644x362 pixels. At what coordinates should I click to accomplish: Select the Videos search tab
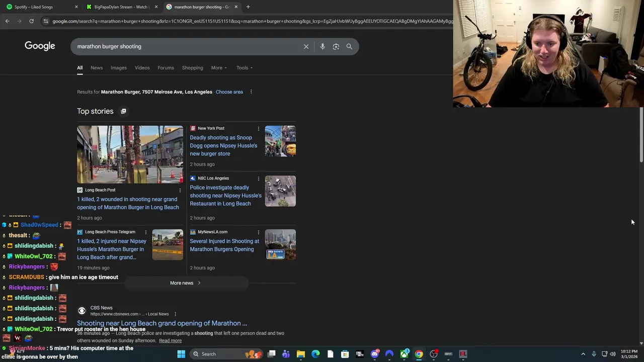[142, 68]
